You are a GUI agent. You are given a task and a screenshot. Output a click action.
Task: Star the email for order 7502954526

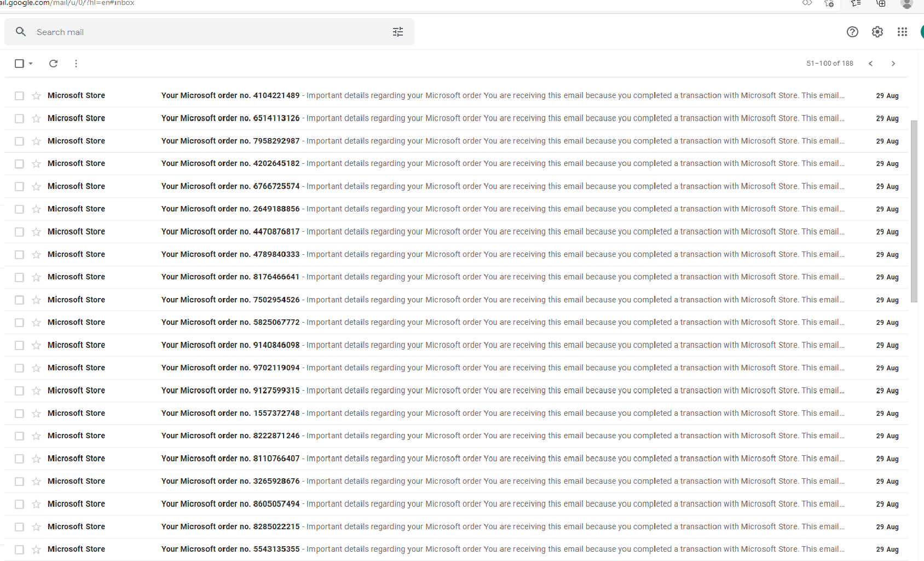click(x=36, y=300)
